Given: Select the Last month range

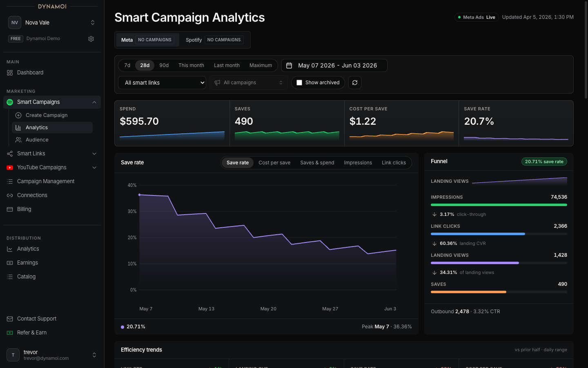Looking at the screenshot, I should tap(227, 65).
